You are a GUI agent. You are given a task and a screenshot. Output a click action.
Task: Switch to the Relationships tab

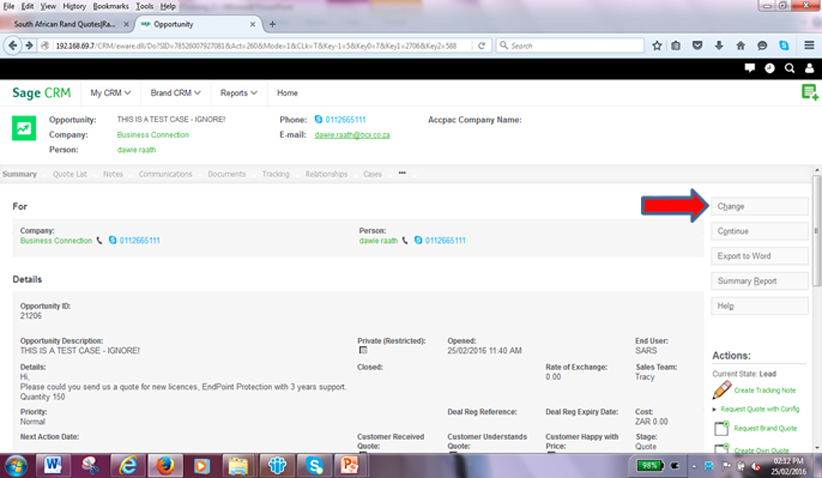(x=326, y=174)
